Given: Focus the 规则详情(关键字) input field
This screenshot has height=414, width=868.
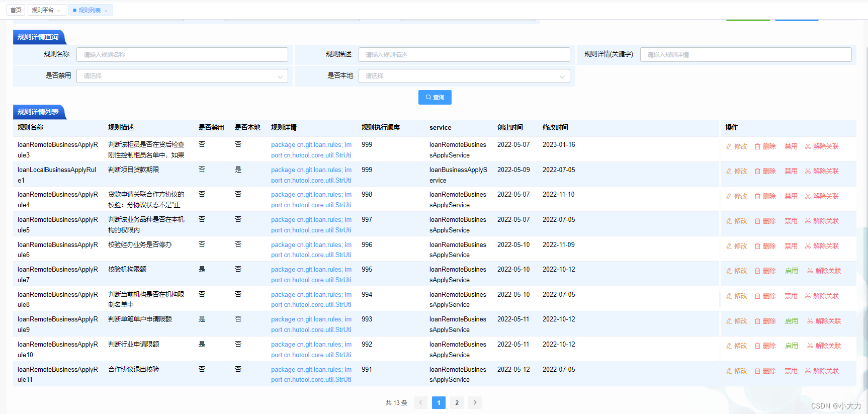Looking at the screenshot, I should coord(746,54).
